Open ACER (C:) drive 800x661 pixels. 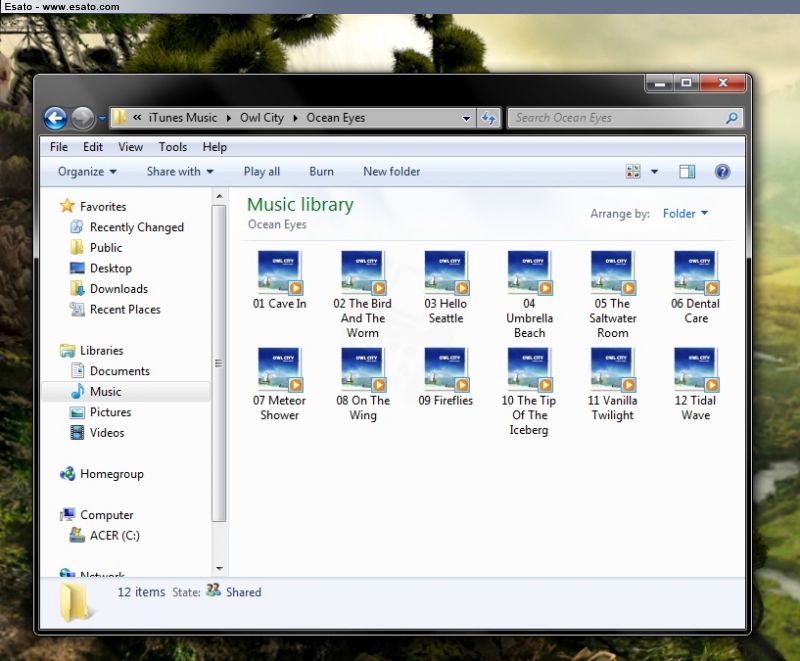tap(115, 536)
